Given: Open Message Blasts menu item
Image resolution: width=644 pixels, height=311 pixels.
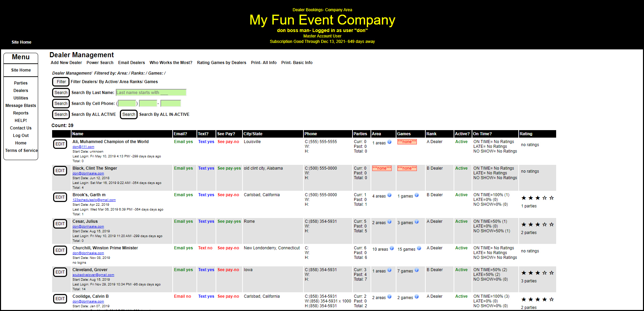Looking at the screenshot, I should (x=21, y=106).
